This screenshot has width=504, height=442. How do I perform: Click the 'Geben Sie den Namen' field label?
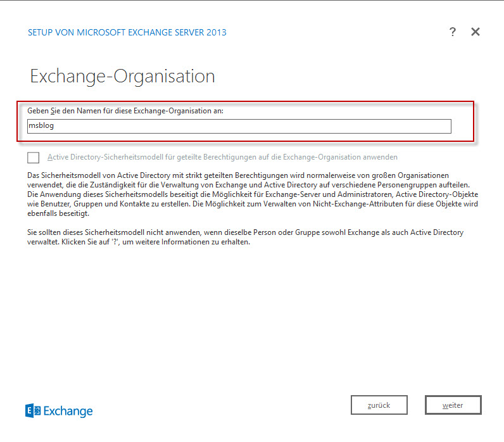point(125,111)
